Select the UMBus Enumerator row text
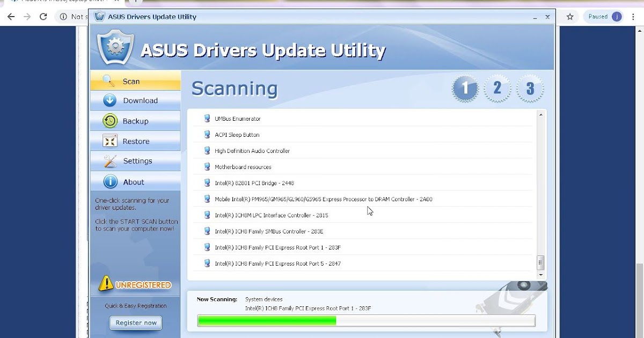Viewport: 644px width, 338px height. 238,119
